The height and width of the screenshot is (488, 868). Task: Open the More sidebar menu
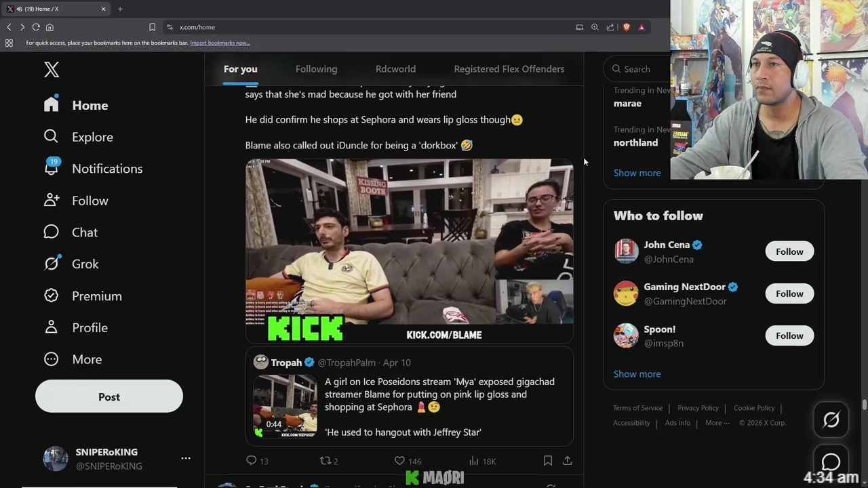tap(73, 359)
